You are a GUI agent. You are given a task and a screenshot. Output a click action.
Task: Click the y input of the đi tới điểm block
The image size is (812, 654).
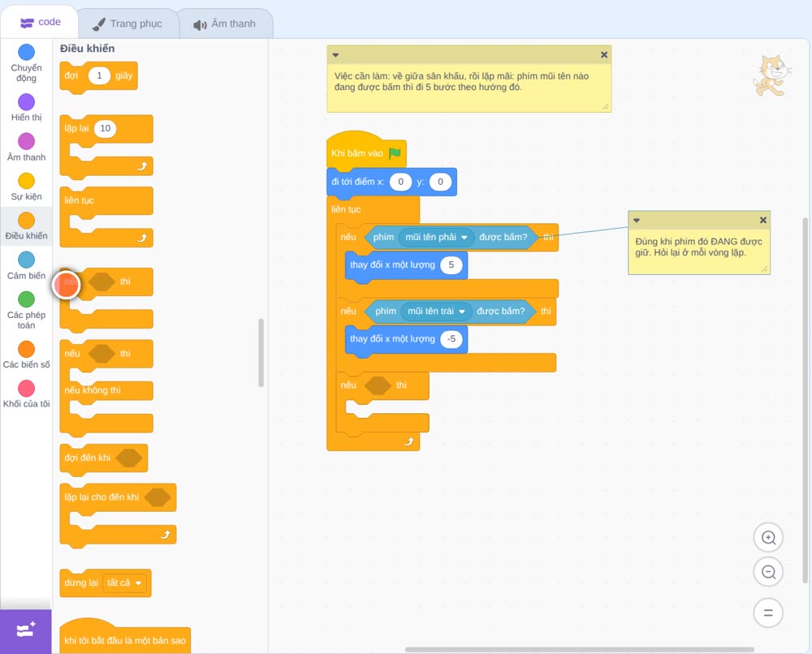click(x=440, y=182)
